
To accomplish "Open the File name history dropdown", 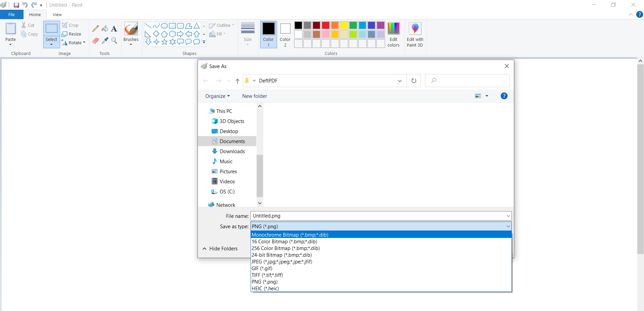I will point(508,216).
